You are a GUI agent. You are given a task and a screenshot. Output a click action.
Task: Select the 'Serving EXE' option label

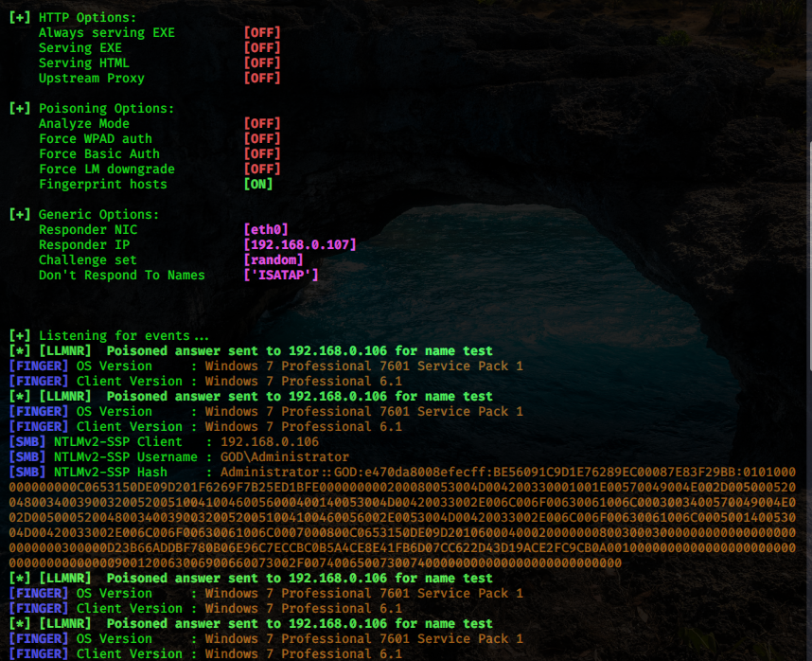(x=80, y=47)
